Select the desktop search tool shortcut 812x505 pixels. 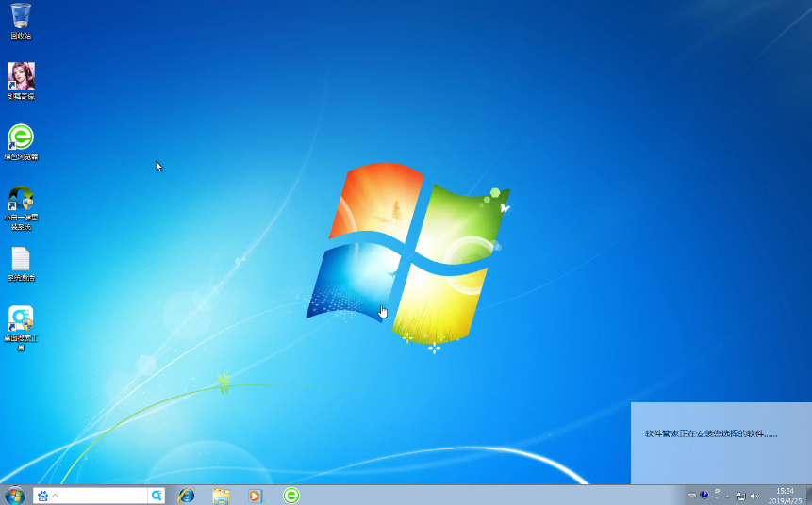click(x=21, y=328)
